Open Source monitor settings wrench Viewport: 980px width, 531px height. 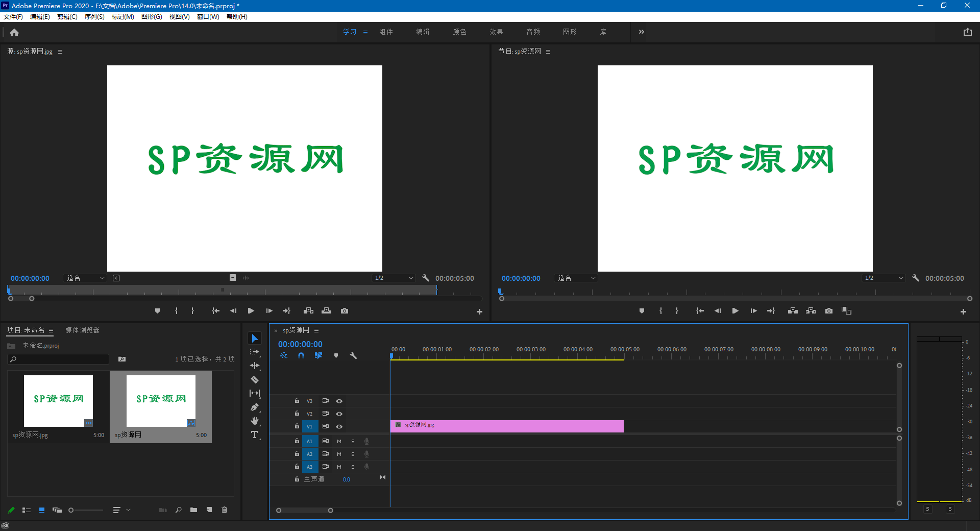pos(426,278)
